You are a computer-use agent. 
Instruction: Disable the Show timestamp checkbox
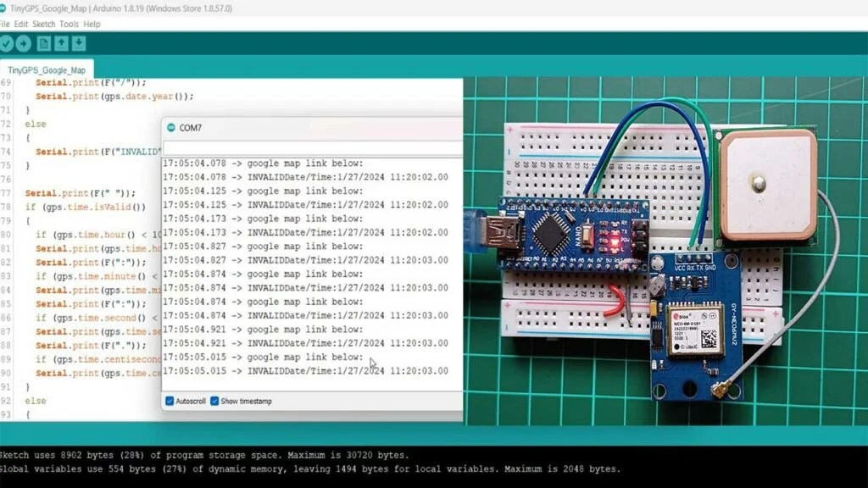click(x=214, y=402)
